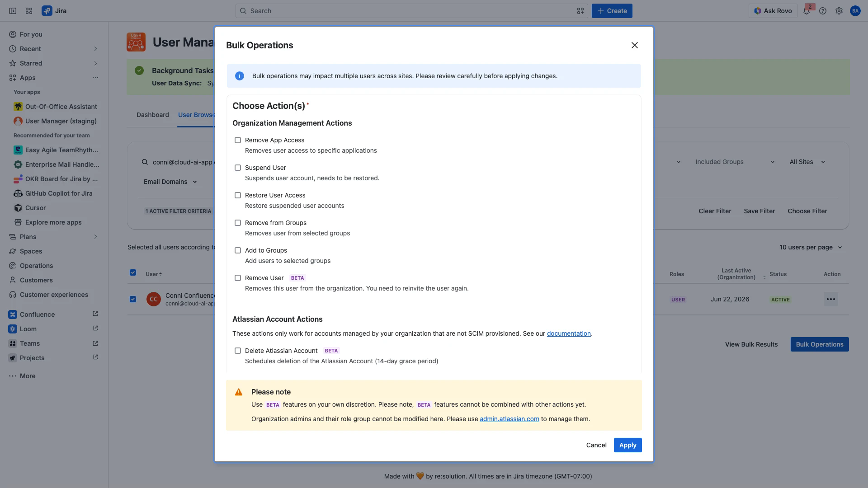Expand the Recent sidebar chevron

click(95, 49)
